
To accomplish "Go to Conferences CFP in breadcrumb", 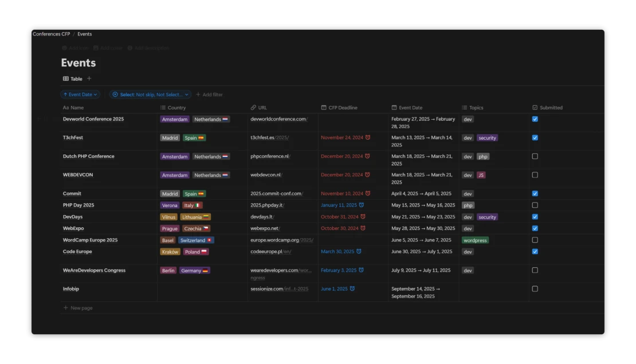I will pyautogui.click(x=52, y=34).
